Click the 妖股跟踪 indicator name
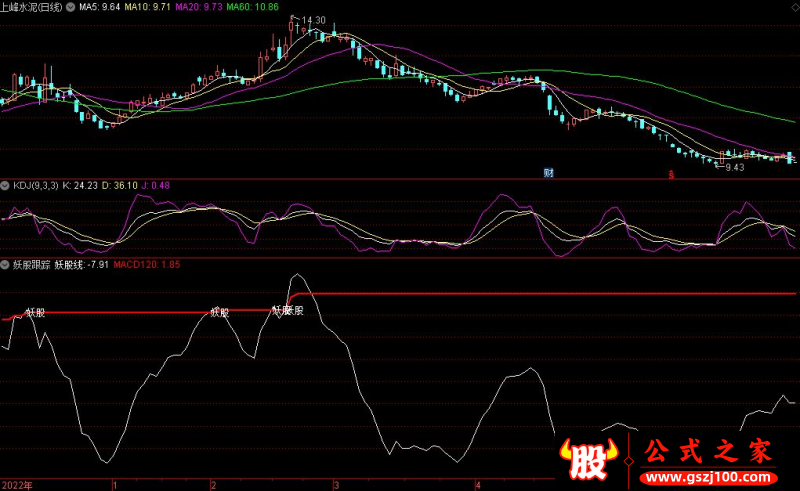 (30, 265)
